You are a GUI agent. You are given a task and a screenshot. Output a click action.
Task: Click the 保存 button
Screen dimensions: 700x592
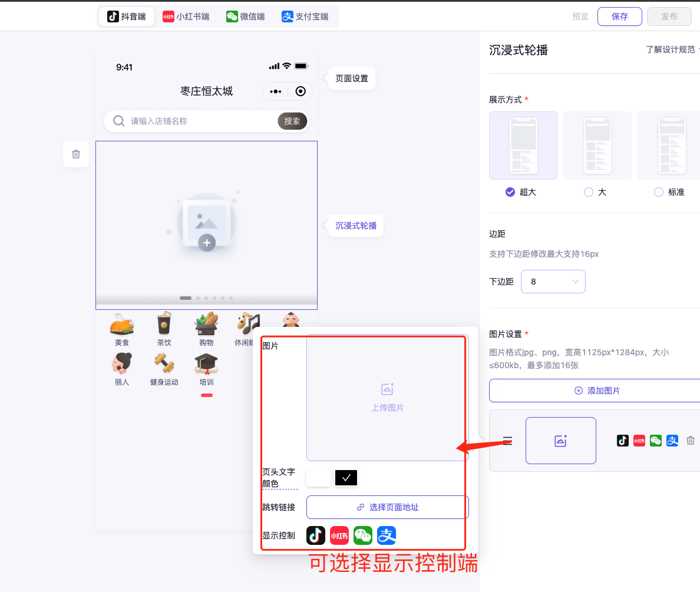619,16
